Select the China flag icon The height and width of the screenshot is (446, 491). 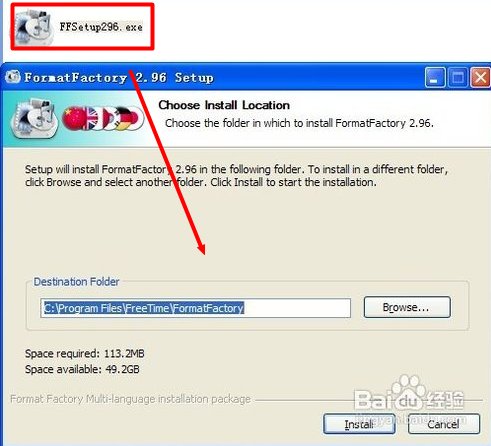coord(73,118)
